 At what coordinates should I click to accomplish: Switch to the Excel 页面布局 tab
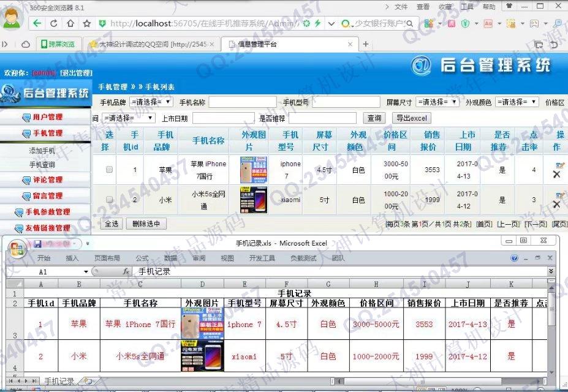coord(107,258)
